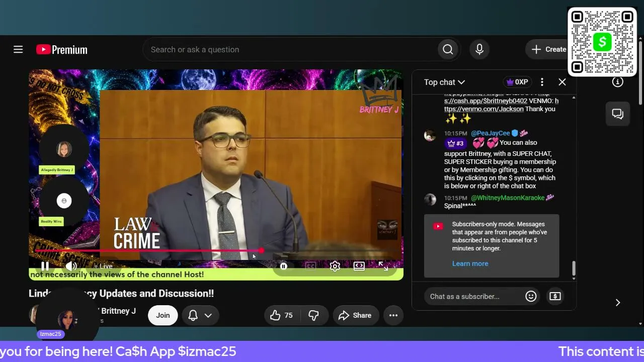Screen dimensions: 644x362
Task: Pause the live video
Action: 45,266
